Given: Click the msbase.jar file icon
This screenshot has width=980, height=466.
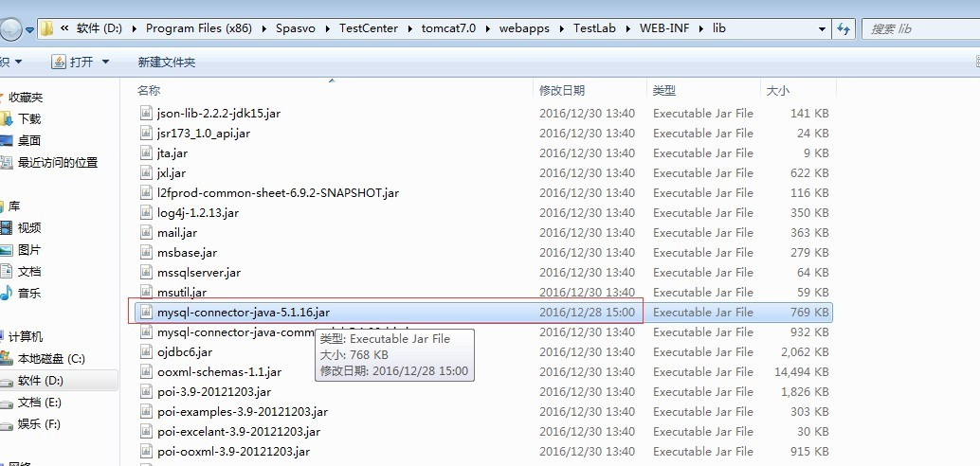Looking at the screenshot, I should click(x=146, y=253).
